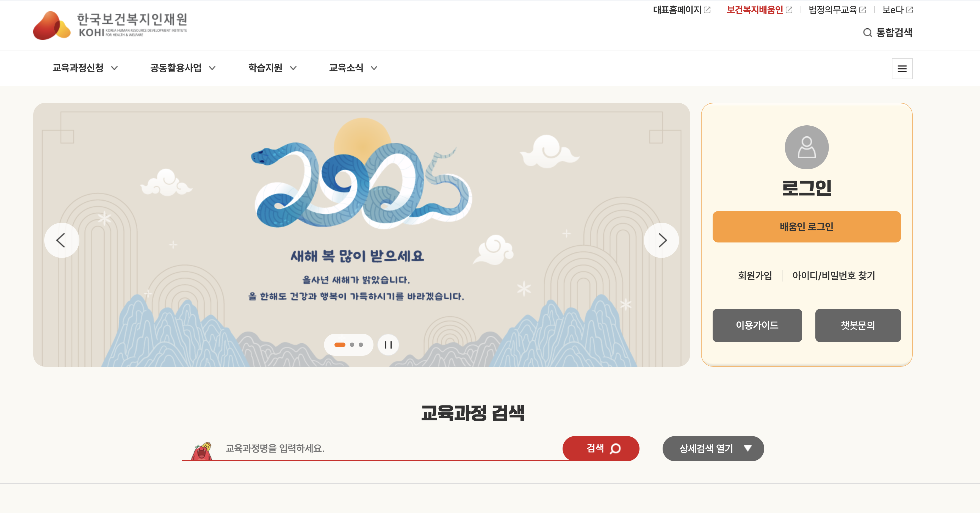Open the 교육소식 menu
Image resolution: width=980 pixels, height=513 pixels.
click(x=353, y=68)
